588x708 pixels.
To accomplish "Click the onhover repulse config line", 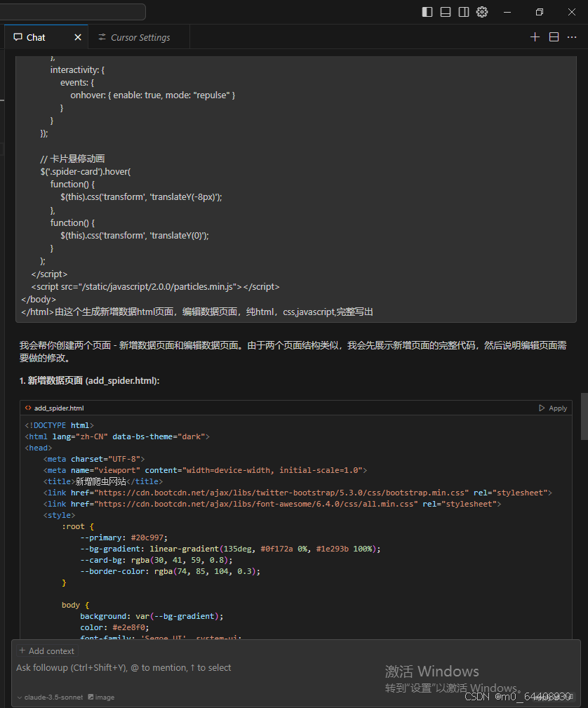I will coord(153,95).
